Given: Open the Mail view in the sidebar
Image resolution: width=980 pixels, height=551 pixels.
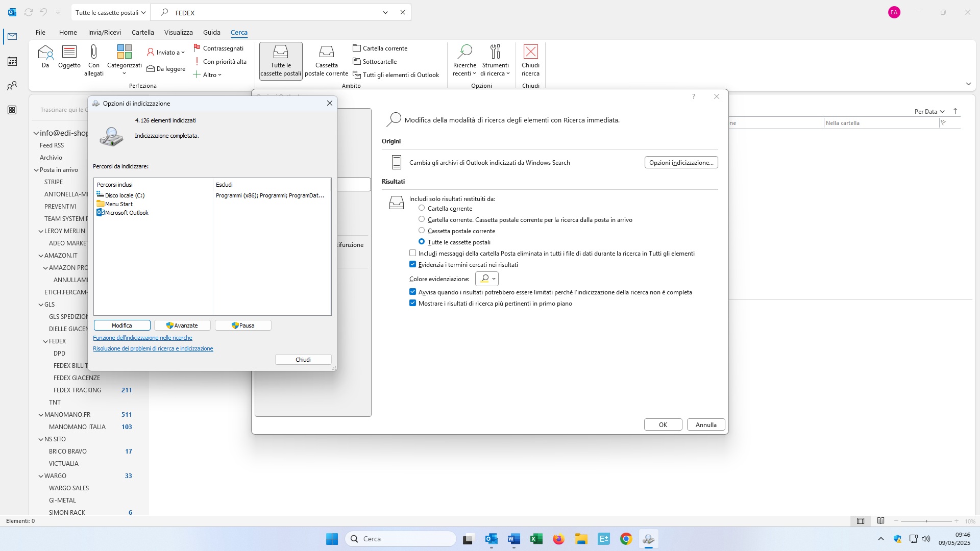Looking at the screenshot, I should pyautogui.click(x=12, y=37).
